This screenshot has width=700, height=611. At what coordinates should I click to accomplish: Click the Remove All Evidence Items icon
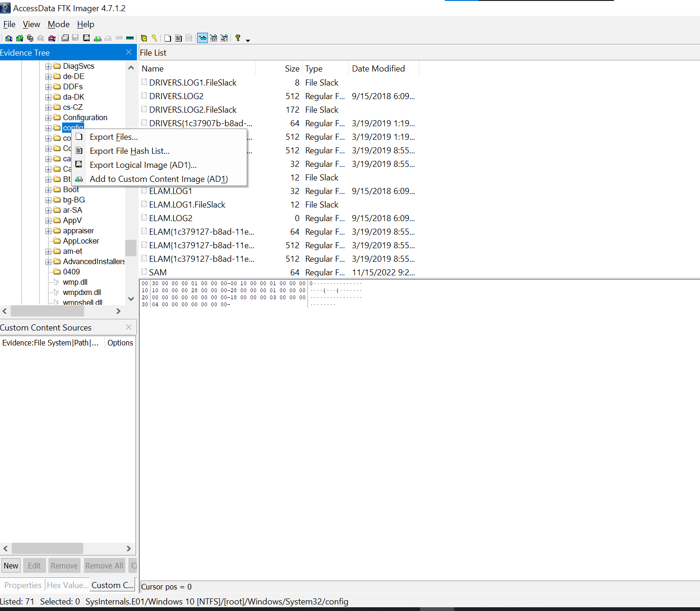[x=52, y=38]
